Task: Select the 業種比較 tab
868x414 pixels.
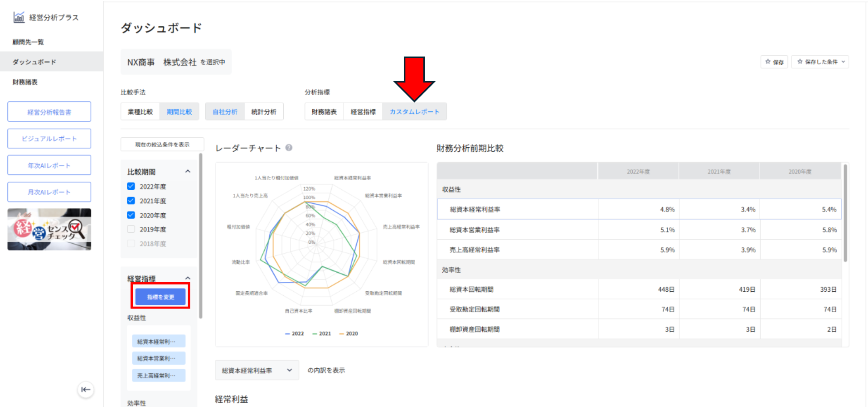Action: (x=140, y=112)
